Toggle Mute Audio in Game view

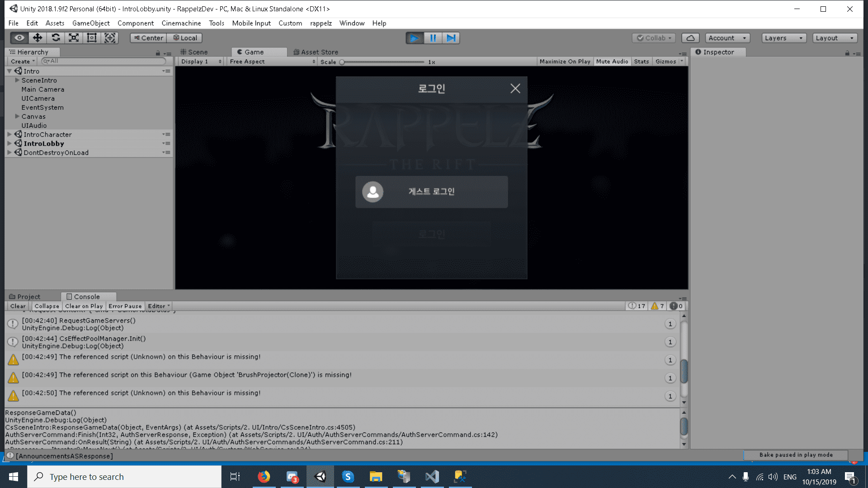point(612,61)
